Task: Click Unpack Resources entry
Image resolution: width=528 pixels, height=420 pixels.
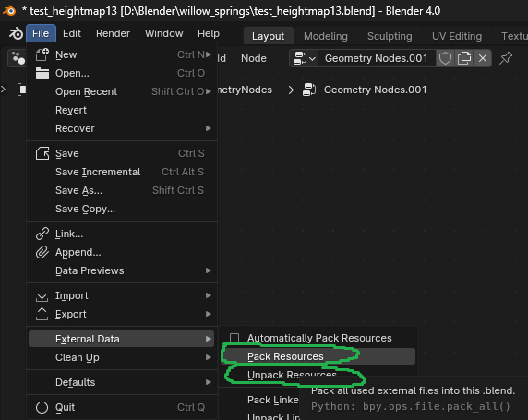Action: [292, 375]
